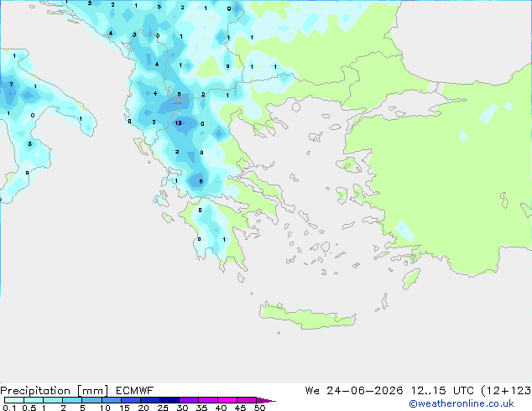Click the "7" precipitation value over Italy
532x411 pixels.
pyautogui.click(x=11, y=85)
